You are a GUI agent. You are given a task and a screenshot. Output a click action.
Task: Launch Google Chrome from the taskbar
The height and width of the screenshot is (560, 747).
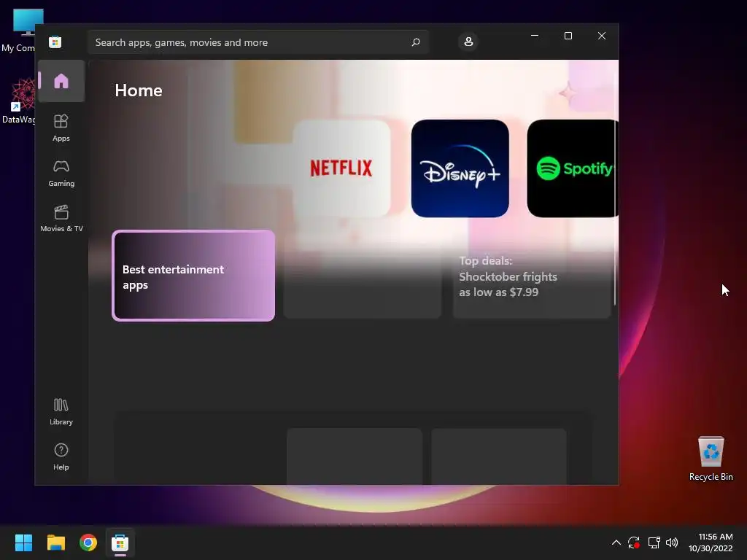tap(88, 542)
